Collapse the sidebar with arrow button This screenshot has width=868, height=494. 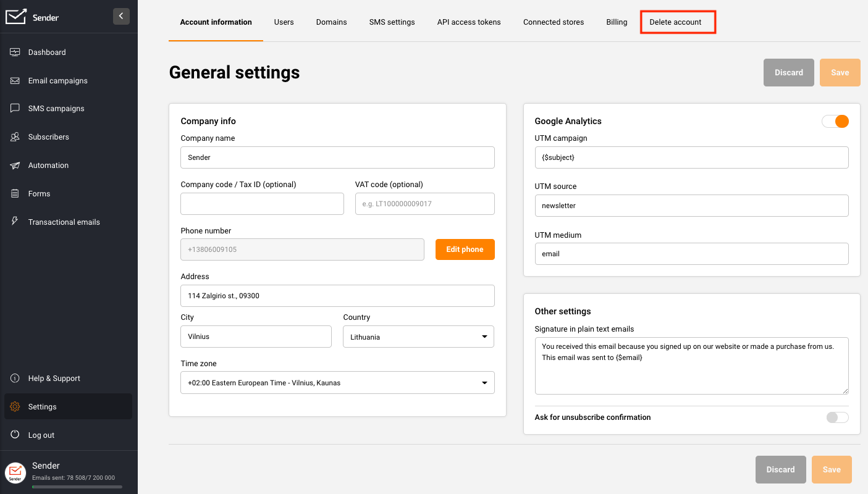click(121, 16)
